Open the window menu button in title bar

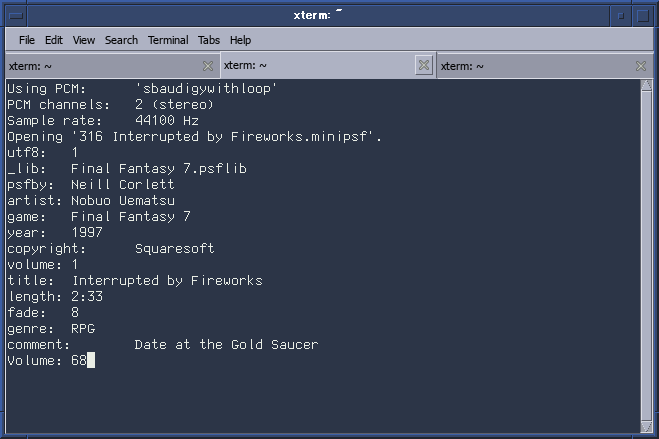point(16,16)
